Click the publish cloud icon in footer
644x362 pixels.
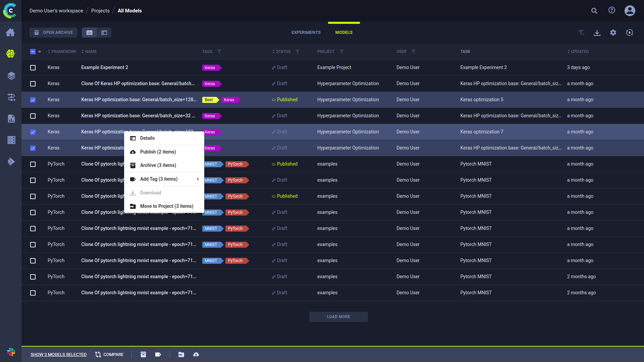(196, 354)
